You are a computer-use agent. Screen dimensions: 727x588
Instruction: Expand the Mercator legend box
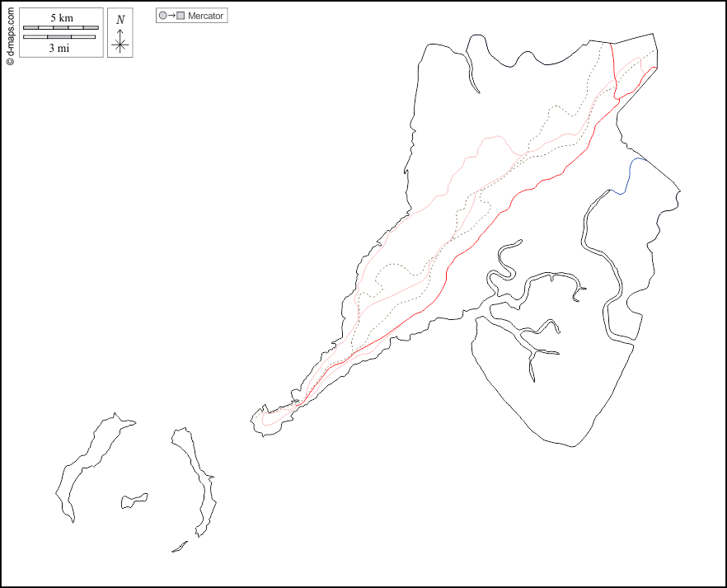[x=191, y=15]
